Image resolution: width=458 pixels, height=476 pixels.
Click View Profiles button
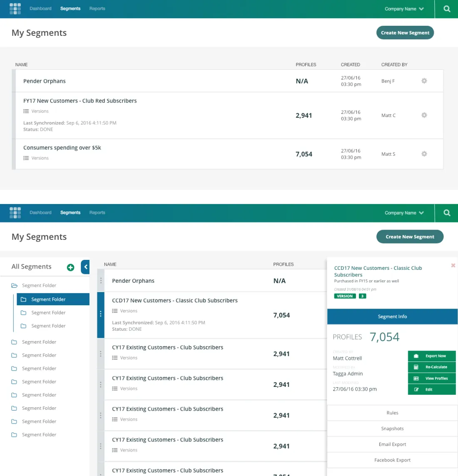coord(432,378)
